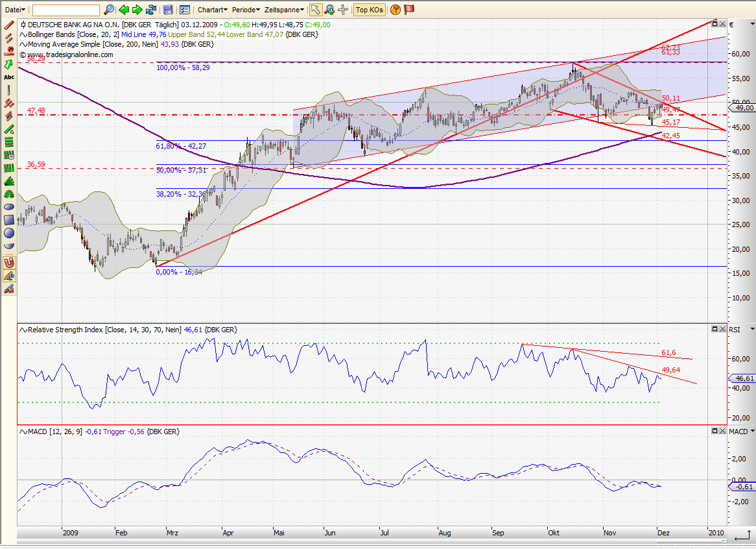This screenshot has width=756, height=549.
Task: Open help via the question mark icon
Action: point(395,10)
